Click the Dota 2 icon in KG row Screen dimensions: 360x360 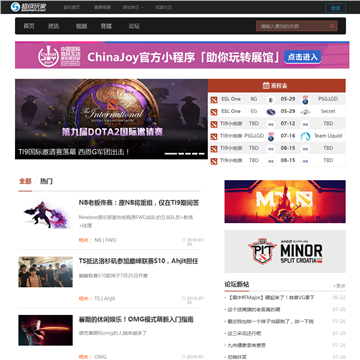pos(214,99)
